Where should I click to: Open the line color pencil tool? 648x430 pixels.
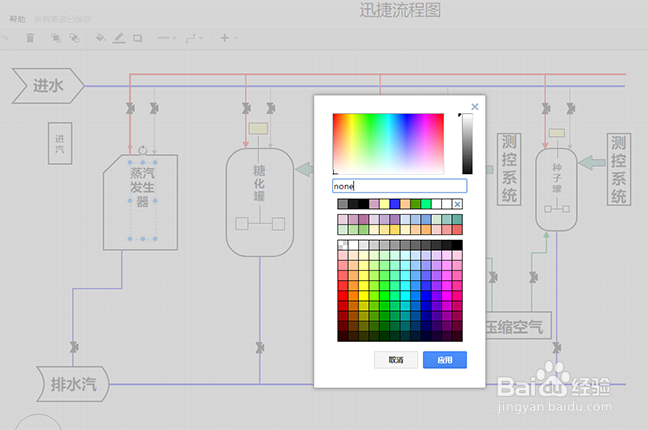(119, 38)
